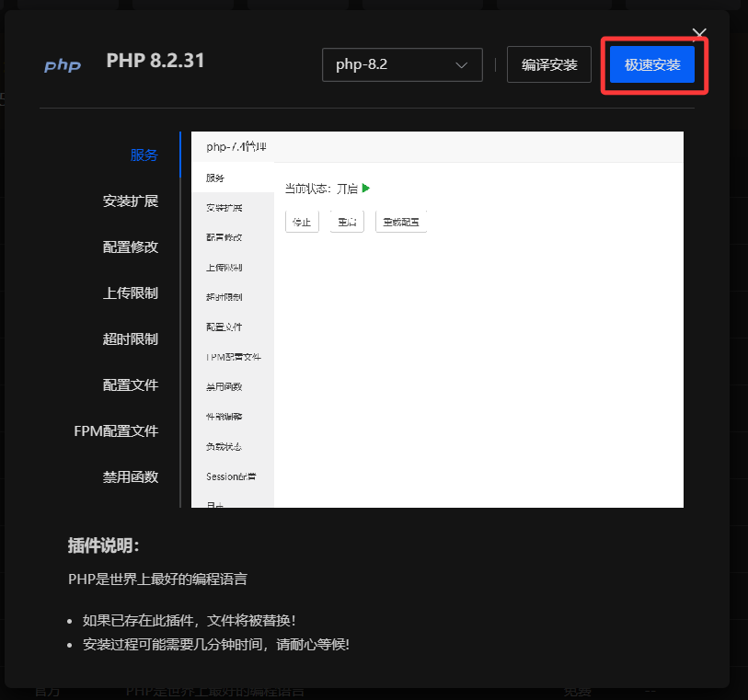
Task: Close the PHP 8.2.31 dialog
Action: pos(699,34)
